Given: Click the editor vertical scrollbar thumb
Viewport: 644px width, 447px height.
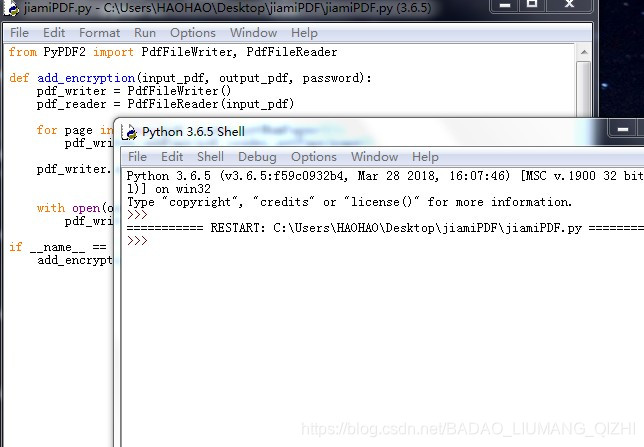Looking at the screenshot, I should click(x=584, y=89).
